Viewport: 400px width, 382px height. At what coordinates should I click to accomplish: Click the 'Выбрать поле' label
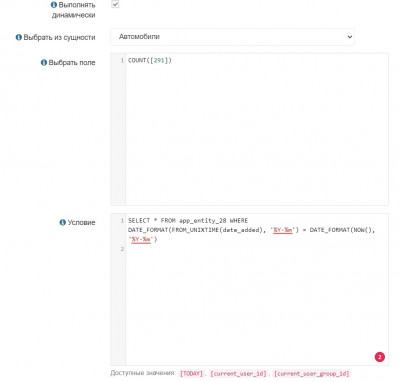pyautogui.click(x=72, y=63)
